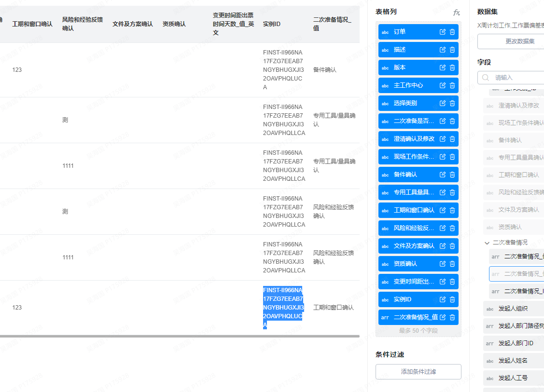Delete the 描述 column field
The width and height of the screenshot is (544, 392).
pyautogui.click(x=452, y=50)
